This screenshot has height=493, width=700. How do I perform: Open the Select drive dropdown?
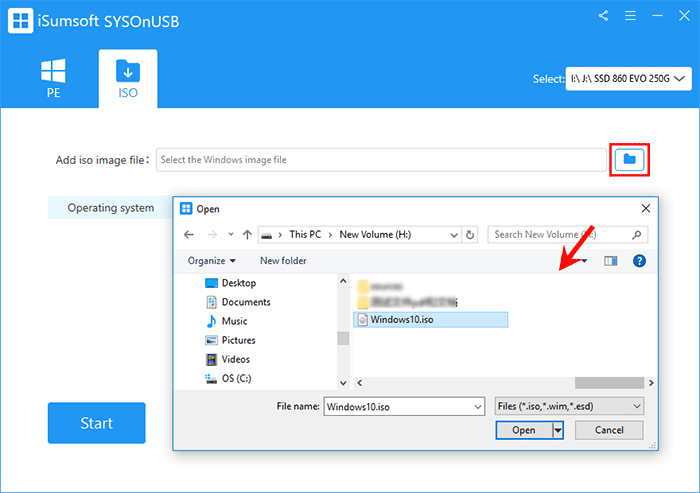(x=629, y=79)
